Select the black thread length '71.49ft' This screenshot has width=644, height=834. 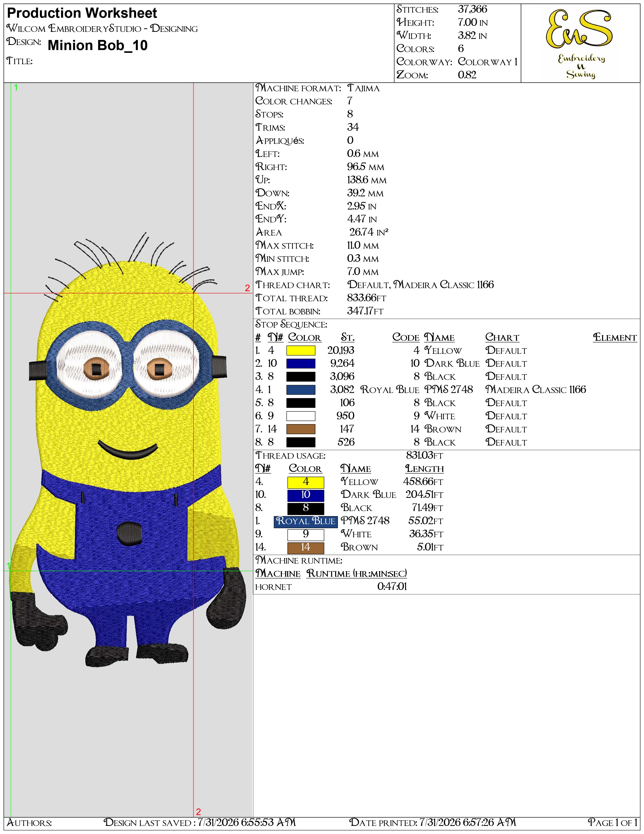click(x=428, y=508)
